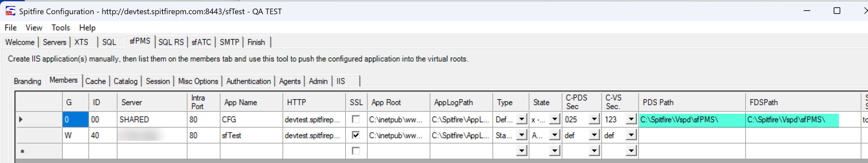Switch to the SMTP tab
The height and width of the screenshot is (163, 868).
[230, 42]
